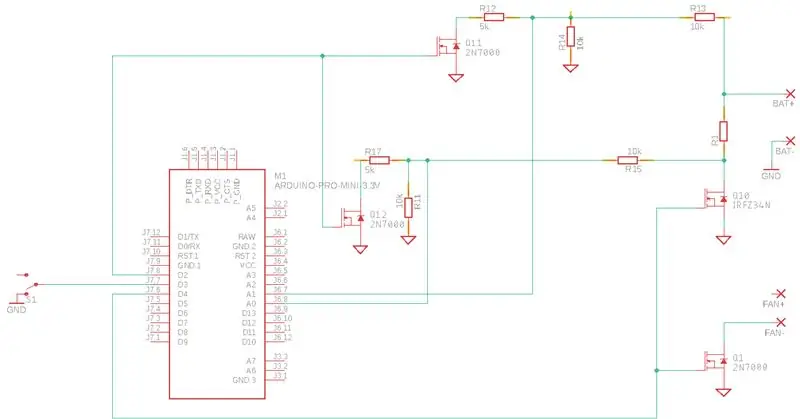The height and width of the screenshot is (419, 800).
Task: Select the Q12 2N7000 MOSFET symbol
Action: tap(353, 218)
